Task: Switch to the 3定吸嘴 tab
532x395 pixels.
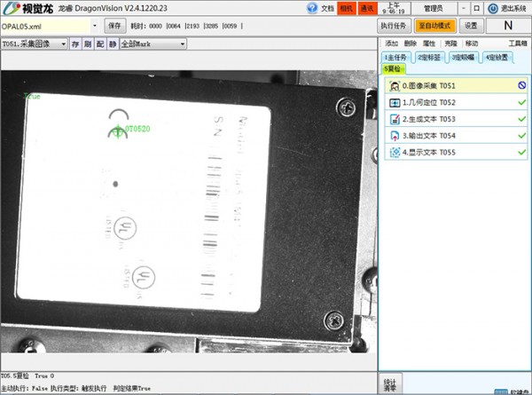Action: (463, 57)
